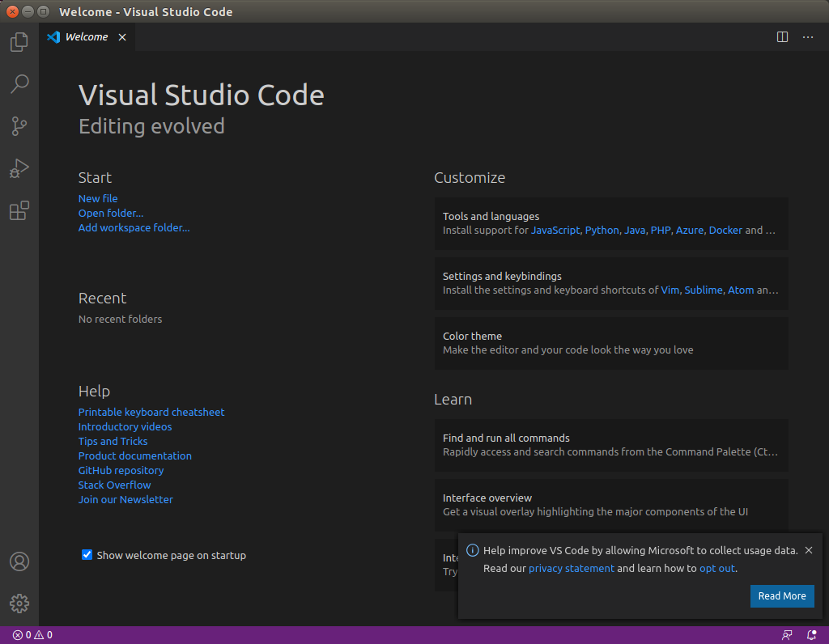The width and height of the screenshot is (829, 644).
Task: Click the Open folder... link
Action: coord(111,213)
